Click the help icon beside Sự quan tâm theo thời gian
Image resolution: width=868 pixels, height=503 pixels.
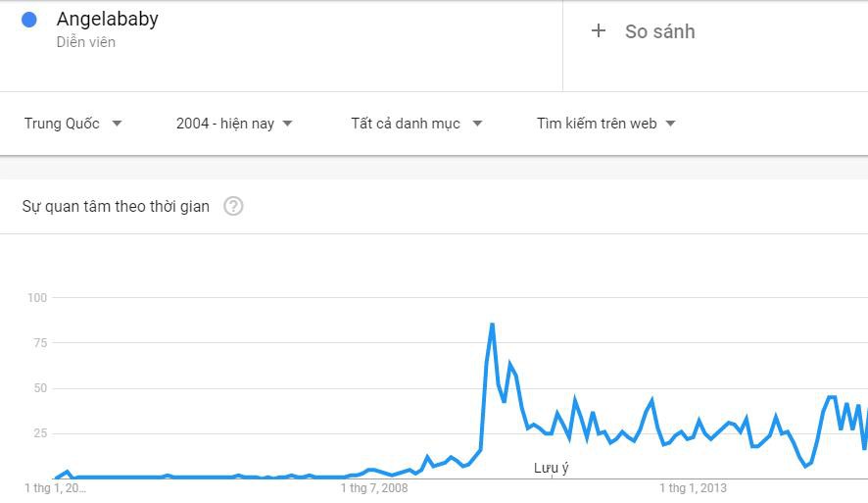(233, 206)
